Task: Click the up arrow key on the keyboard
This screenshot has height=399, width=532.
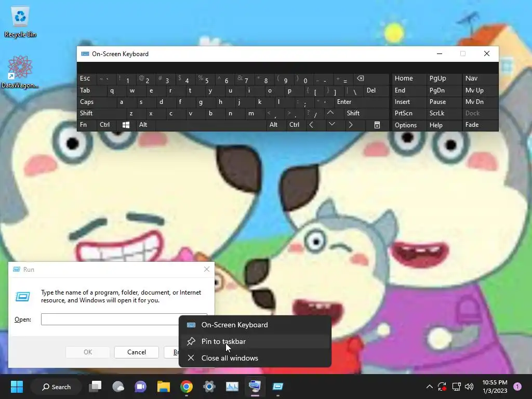Action: pos(330,113)
